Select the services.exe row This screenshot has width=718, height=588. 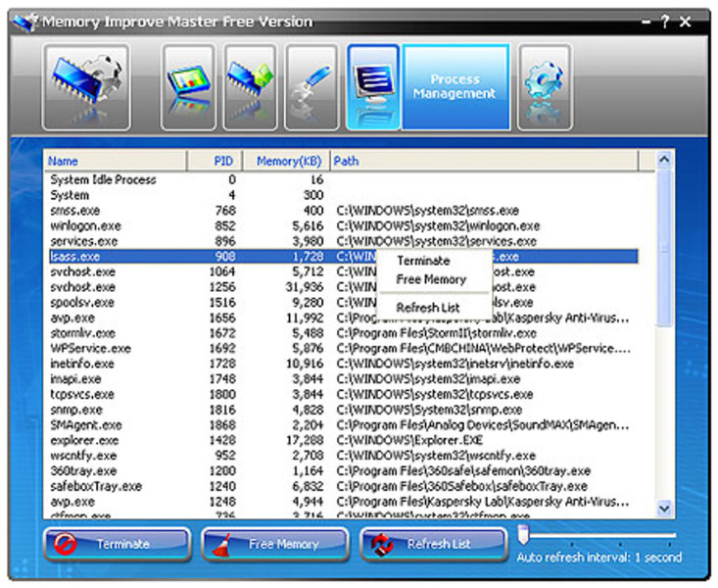coord(344,241)
